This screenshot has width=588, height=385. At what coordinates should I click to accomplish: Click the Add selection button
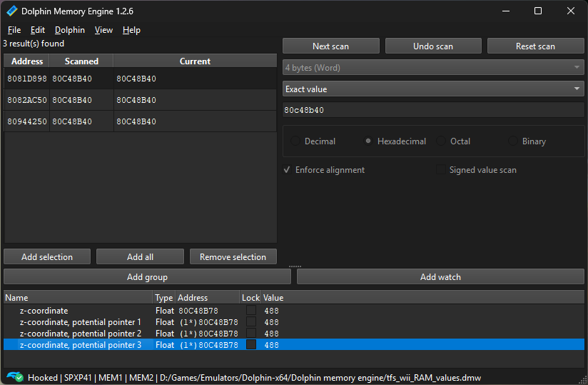click(x=47, y=256)
